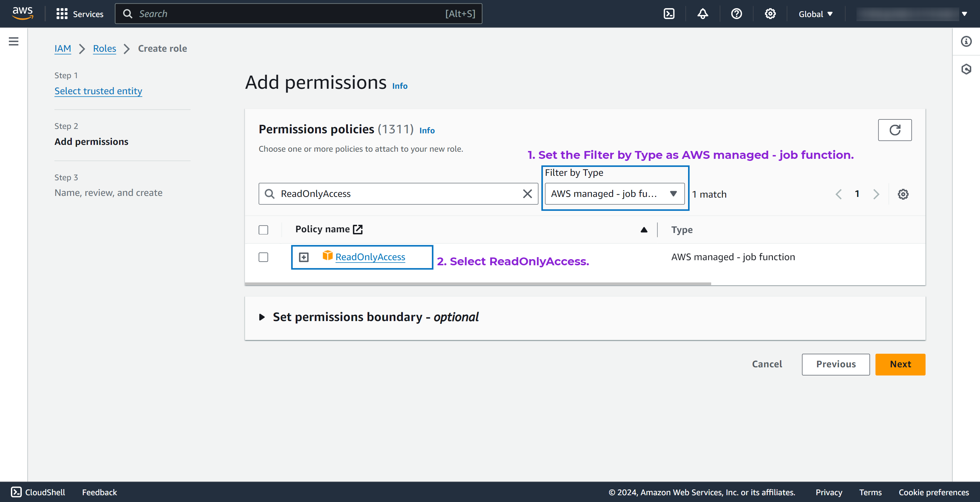Screen dimensions: 980x502
Task: Click the Roles breadcrumb navigation link
Action: 104,48
